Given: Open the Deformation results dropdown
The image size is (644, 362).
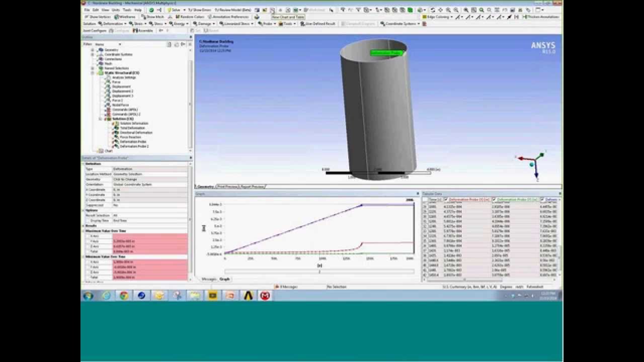Looking at the screenshot, I should point(112,24).
